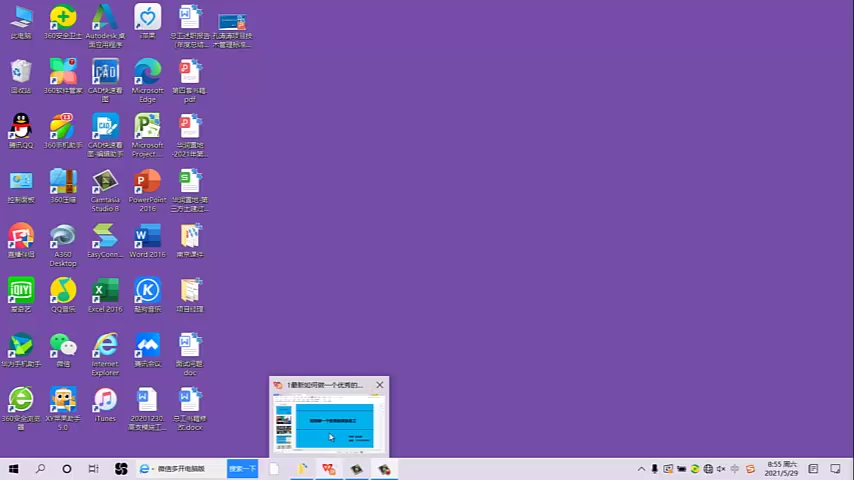Image resolution: width=854 pixels, height=480 pixels.
Task: Open the 360安全浏览器 shortcut
Action: point(21,409)
